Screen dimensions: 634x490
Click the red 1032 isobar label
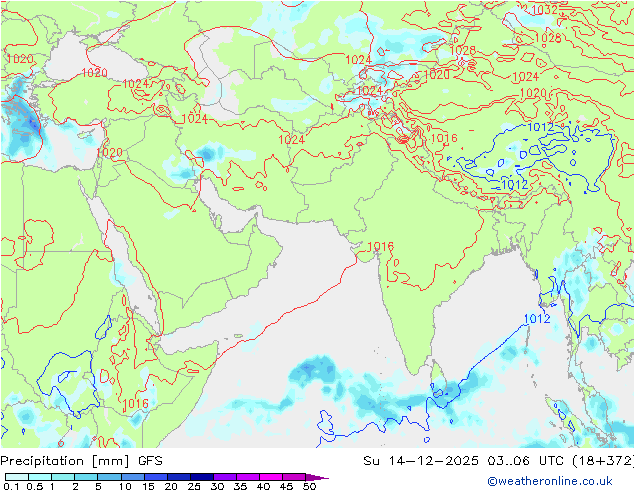[x=544, y=10]
